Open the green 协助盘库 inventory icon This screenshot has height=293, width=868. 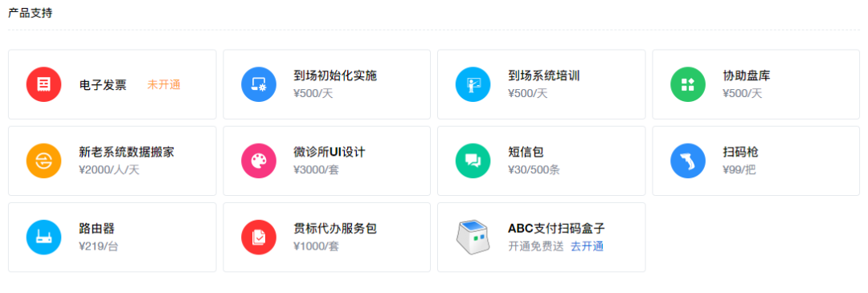point(687,84)
